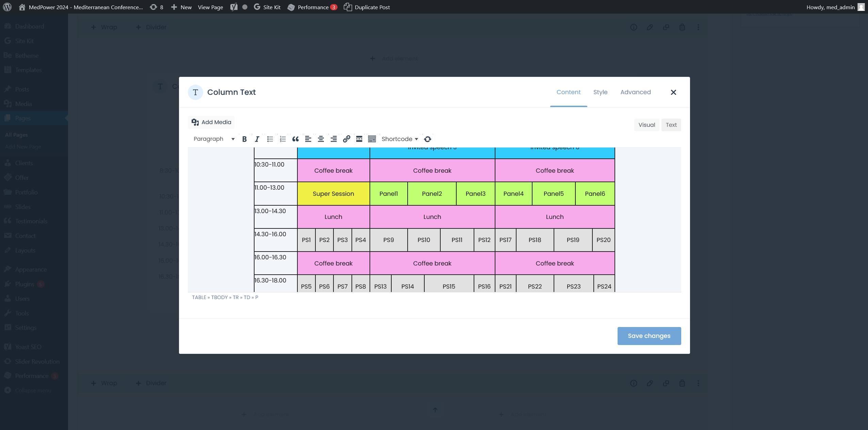Align text center
This screenshot has width=868, height=430.
coord(321,139)
